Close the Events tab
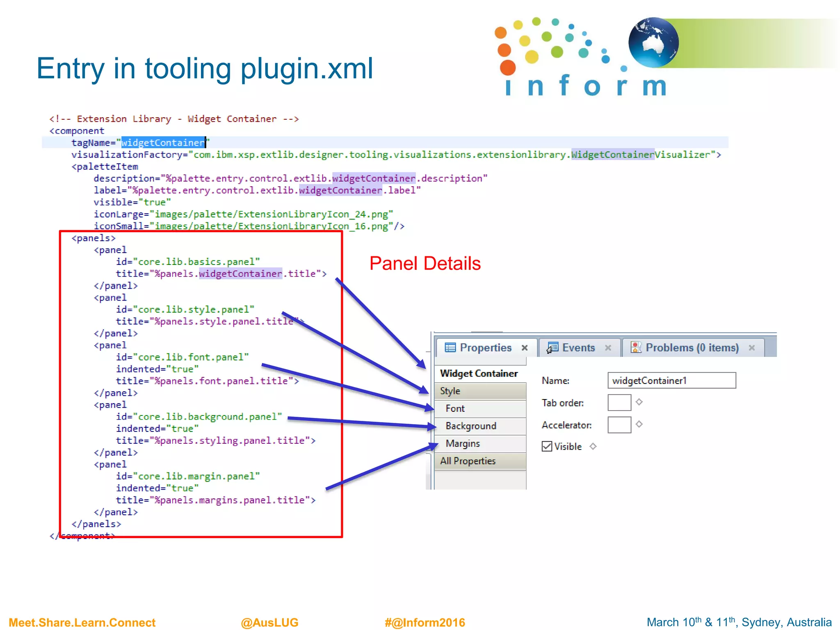Image resolution: width=840 pixels, height=630 pixels. [x=608, y=348]
